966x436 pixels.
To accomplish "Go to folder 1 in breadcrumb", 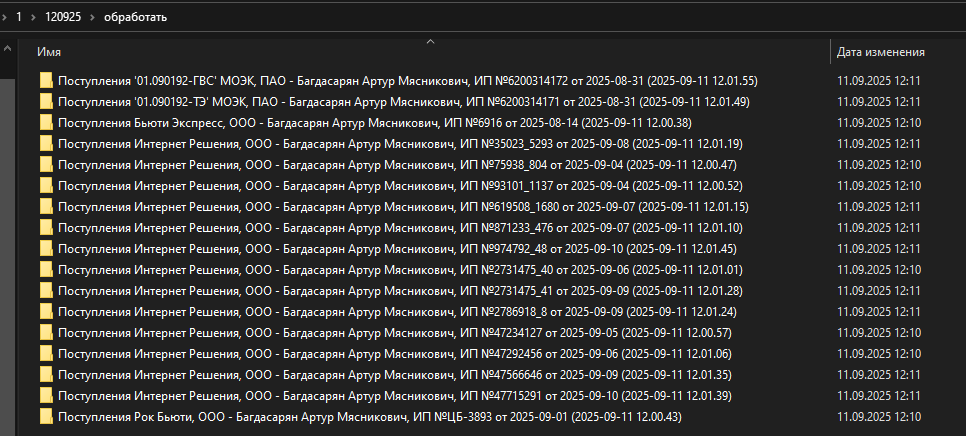I will (18, 17).
